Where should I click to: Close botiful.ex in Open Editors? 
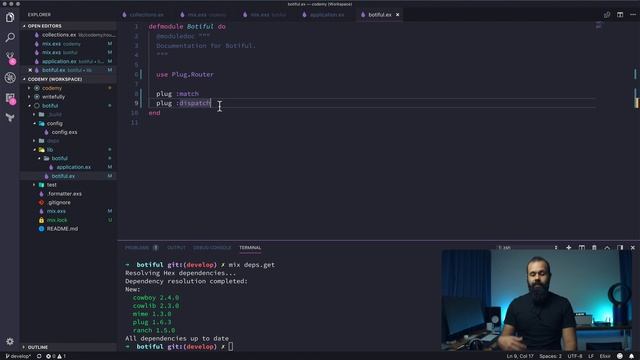pos(30,70)
